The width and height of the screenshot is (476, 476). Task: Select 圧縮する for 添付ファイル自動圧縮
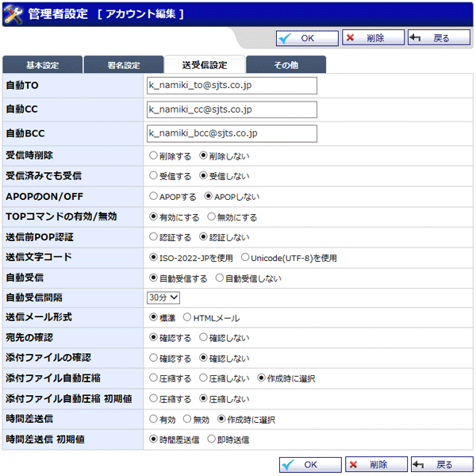coord(153,378)
